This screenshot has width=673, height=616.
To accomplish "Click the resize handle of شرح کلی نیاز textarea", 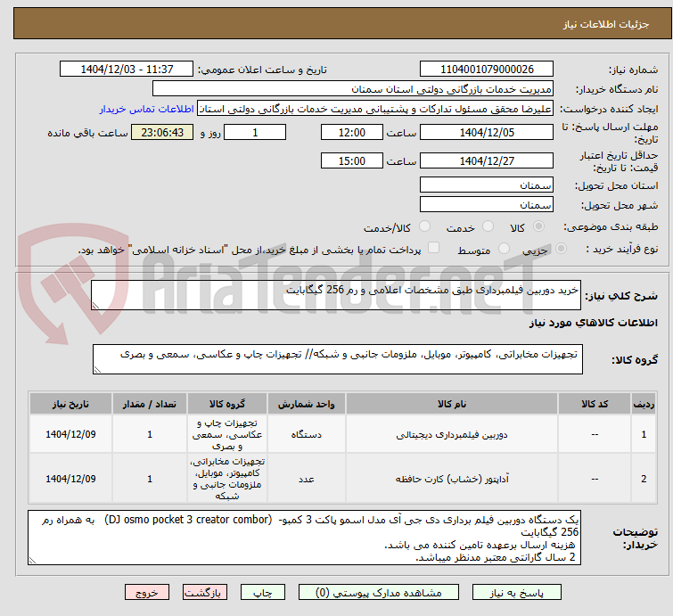I will coord(95,305).
